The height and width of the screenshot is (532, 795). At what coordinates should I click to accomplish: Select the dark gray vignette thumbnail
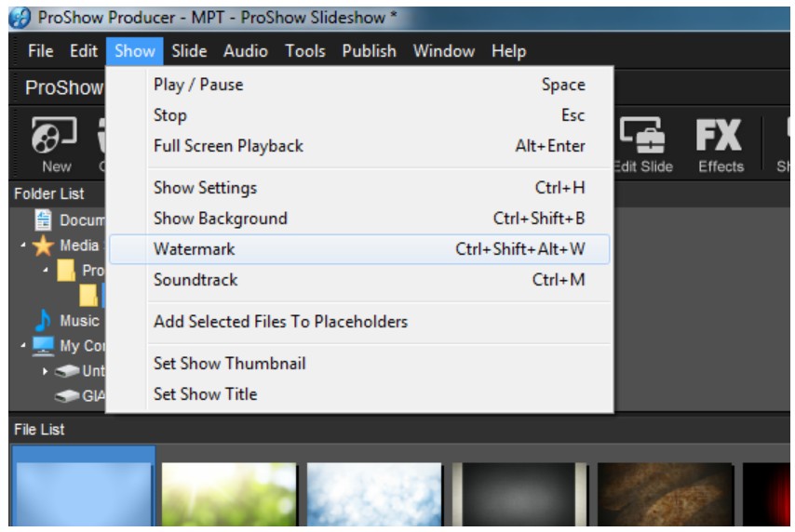[519, 494]
